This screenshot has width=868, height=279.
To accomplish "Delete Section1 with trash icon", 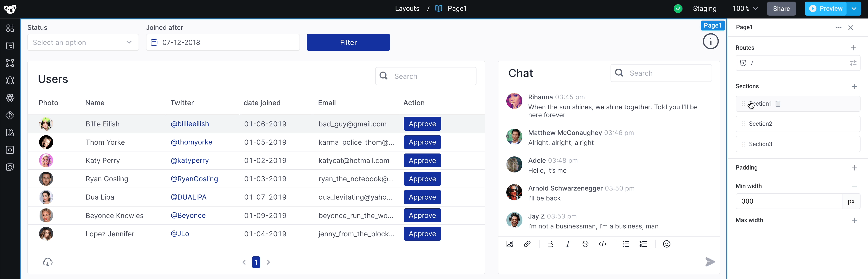I will point(778,104).
